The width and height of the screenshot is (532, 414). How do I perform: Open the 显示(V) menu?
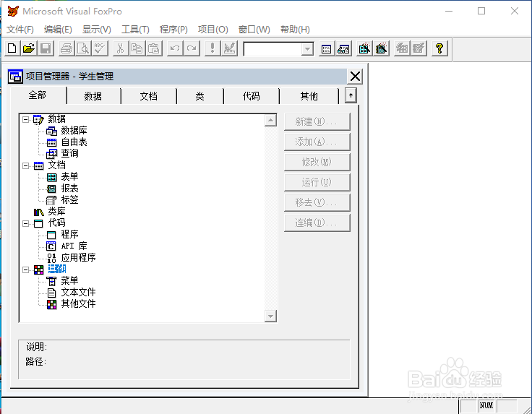click(97, 30)
